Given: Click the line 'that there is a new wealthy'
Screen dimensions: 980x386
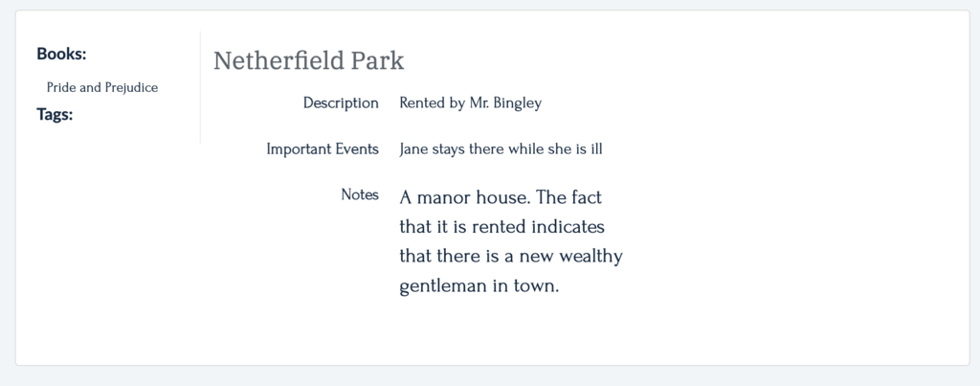Looking at the screenshot, I should [x=511, y=257].
